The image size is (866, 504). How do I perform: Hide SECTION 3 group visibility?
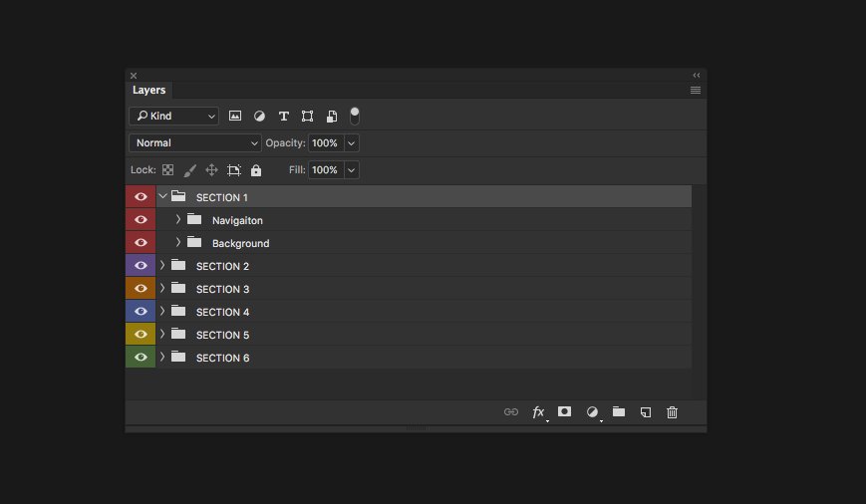(x=141, y=289)
